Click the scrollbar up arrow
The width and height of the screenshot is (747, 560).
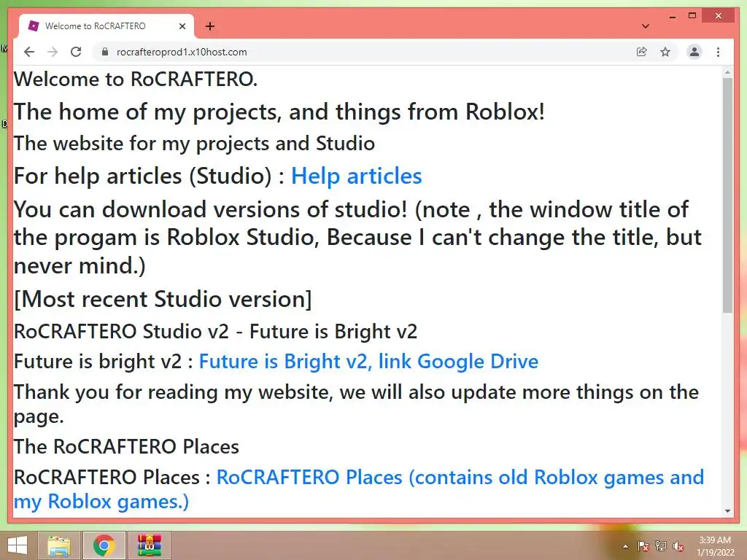727,73
